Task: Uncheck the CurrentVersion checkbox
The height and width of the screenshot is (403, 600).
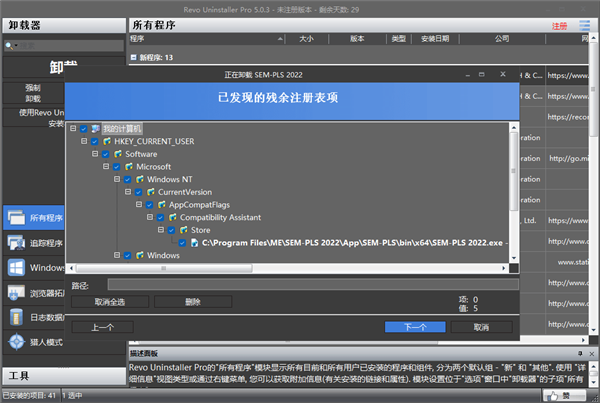Action: [139, 192]
